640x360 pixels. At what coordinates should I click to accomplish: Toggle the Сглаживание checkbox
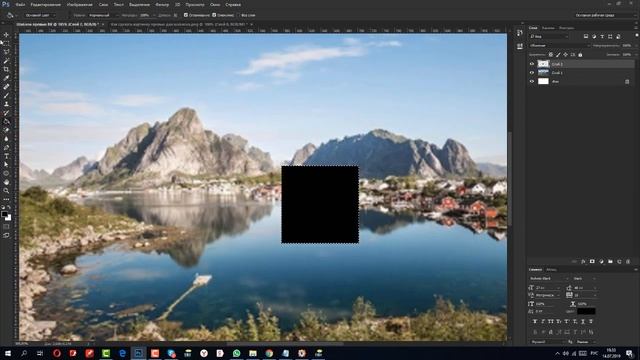click(x=186, y=15)
